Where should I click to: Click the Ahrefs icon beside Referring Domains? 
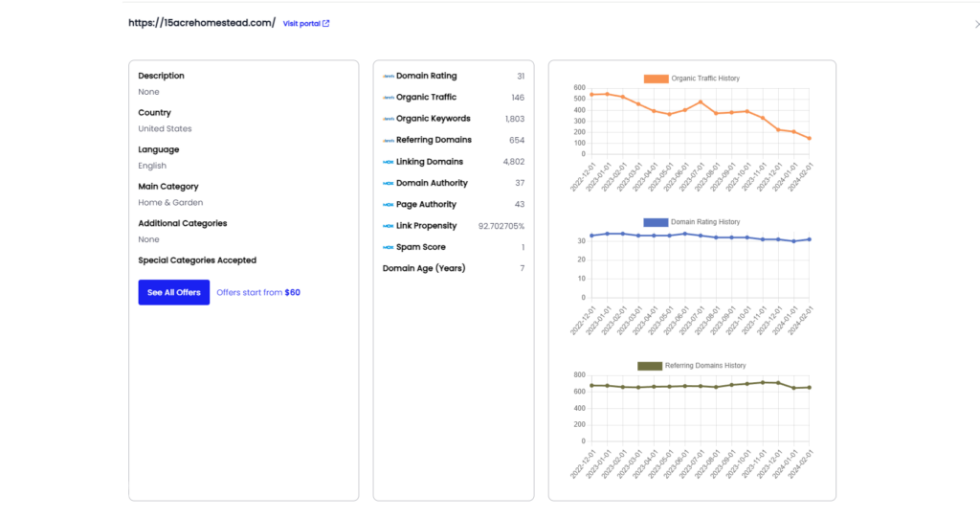point(389,140)
